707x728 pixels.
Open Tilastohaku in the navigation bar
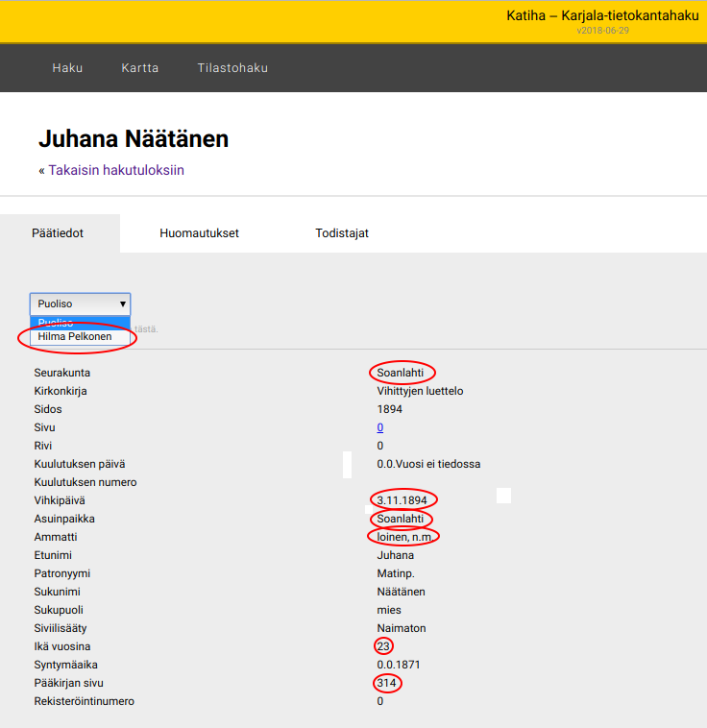[x=232, y=68]
